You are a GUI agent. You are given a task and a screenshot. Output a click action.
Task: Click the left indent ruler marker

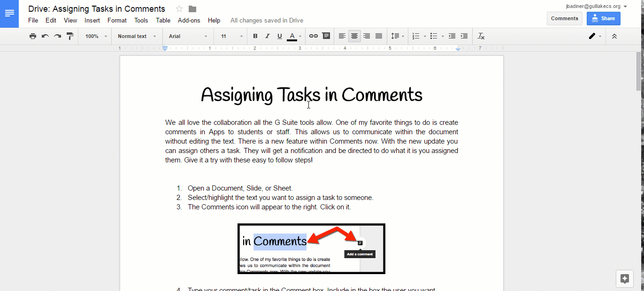(165, 48)
